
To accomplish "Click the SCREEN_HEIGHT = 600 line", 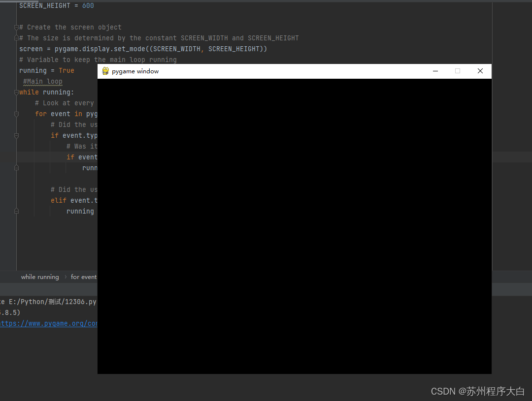I will [x=57, y=5].
